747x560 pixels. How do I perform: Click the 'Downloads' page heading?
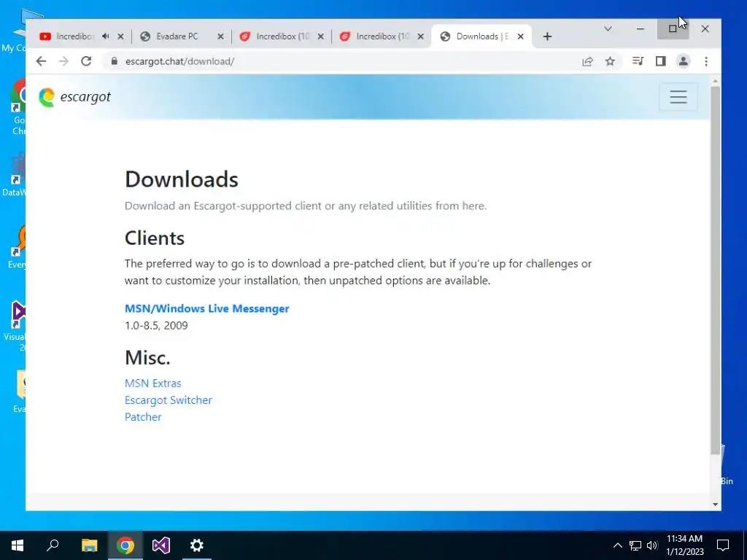(182, 179)
